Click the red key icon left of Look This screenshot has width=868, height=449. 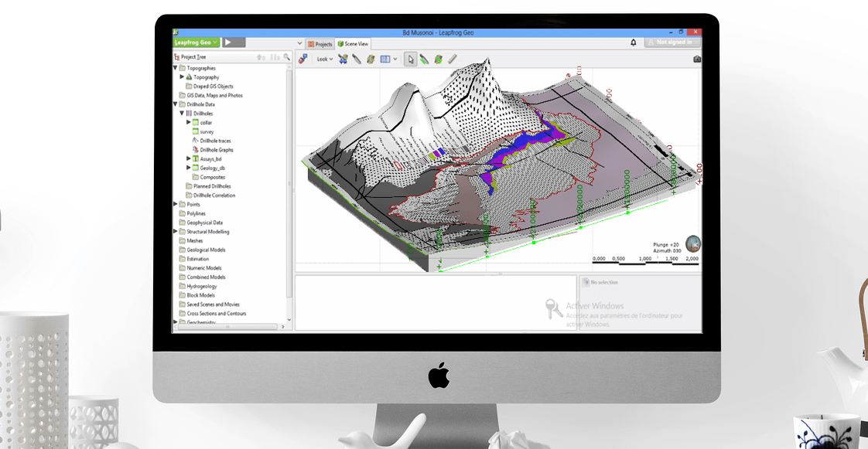302,59
